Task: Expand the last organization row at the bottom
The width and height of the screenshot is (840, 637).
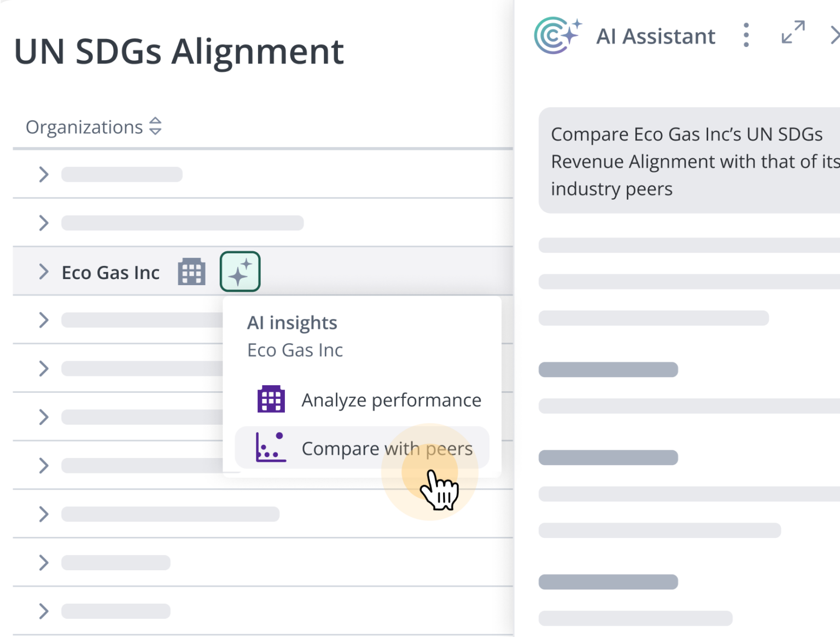Action: pyautogui.click(x=44, y=611)
